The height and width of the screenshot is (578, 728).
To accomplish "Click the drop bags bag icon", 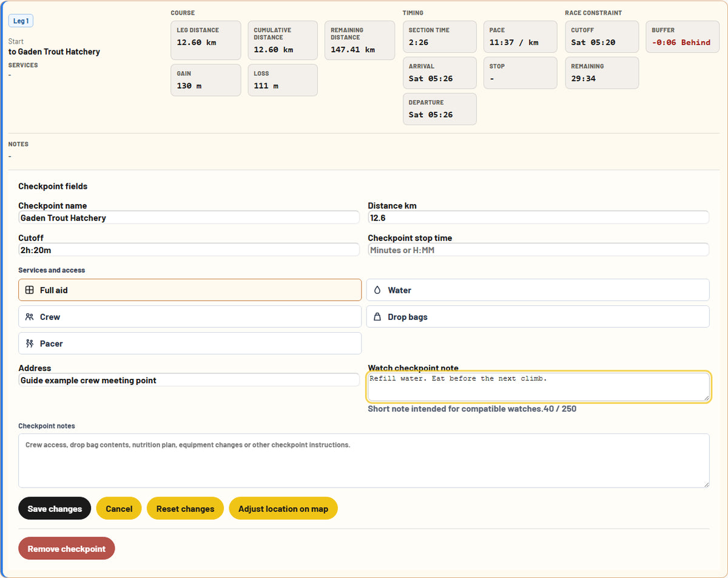I will click(x=377, y=317).
